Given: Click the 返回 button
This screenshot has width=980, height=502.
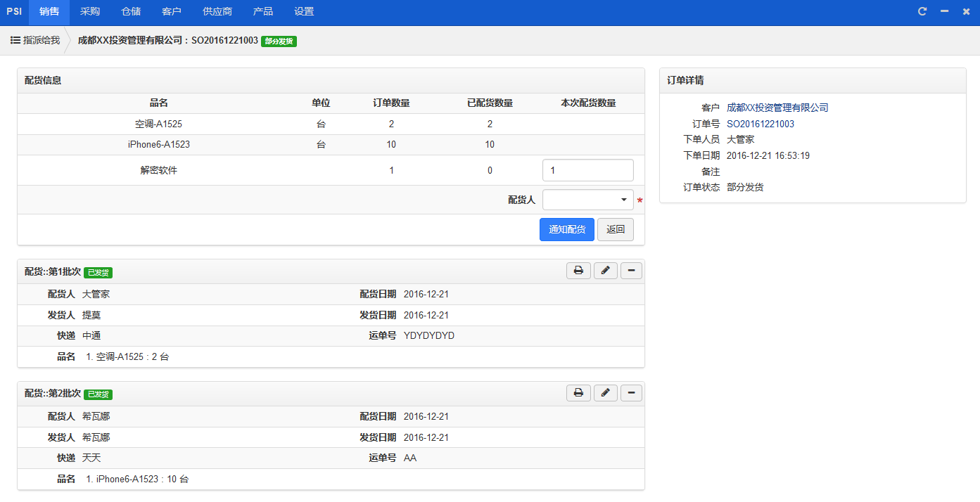Looking at the screenshot, I should pos(616,230).
